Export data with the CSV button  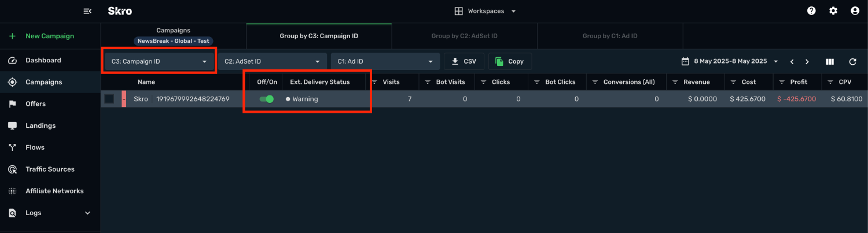[x=464, y=61]
